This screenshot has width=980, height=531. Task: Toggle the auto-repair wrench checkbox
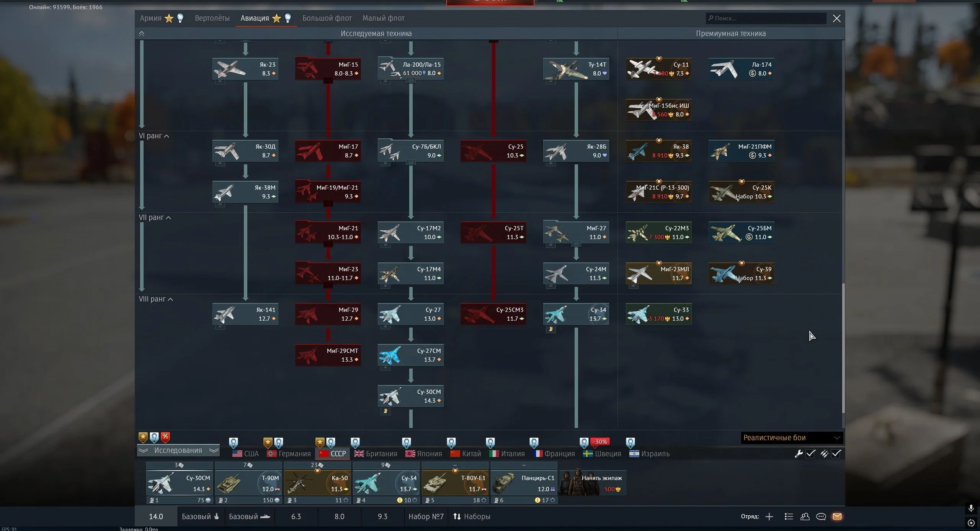click(810, 454)
